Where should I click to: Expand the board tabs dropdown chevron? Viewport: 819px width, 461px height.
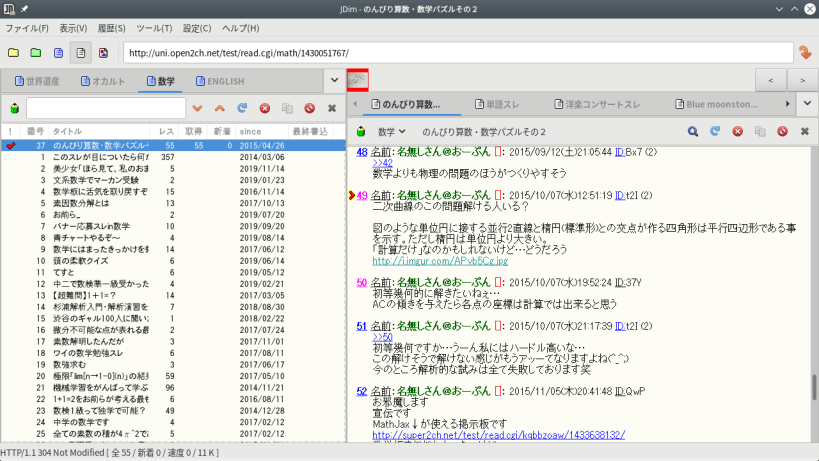(x=334, y=80)
